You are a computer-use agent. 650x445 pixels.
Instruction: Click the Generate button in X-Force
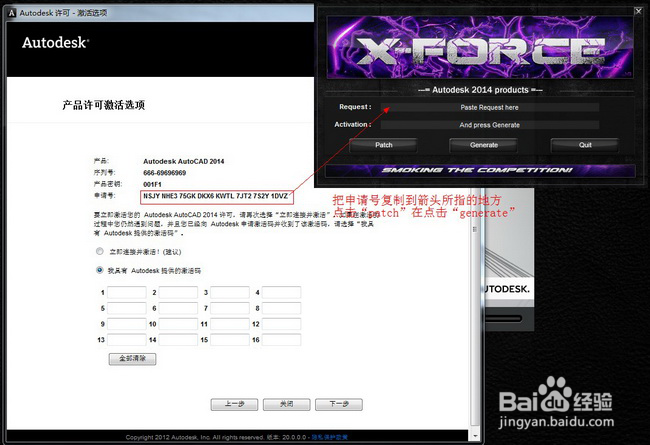pyautogui.click(x=484, y=145)
